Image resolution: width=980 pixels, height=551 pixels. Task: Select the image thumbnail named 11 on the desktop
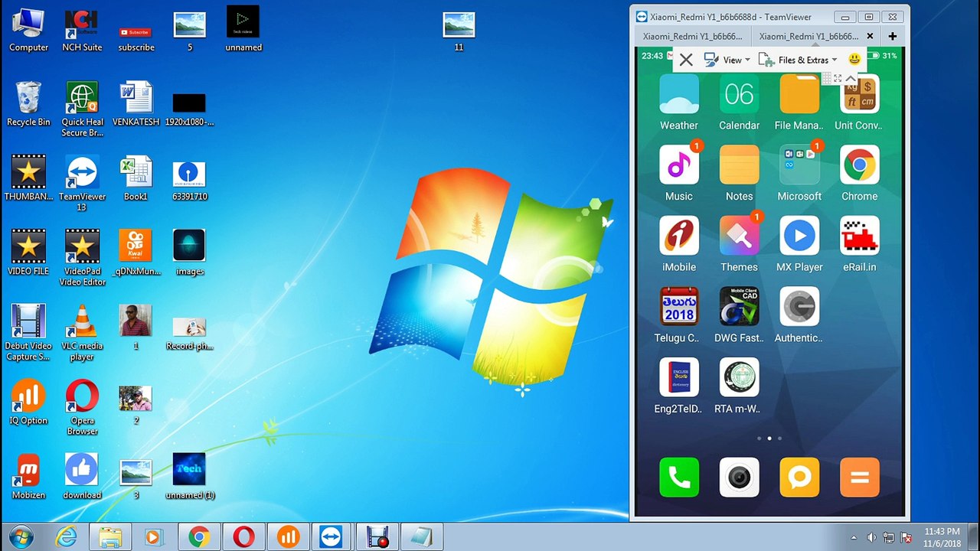[459, 31]
